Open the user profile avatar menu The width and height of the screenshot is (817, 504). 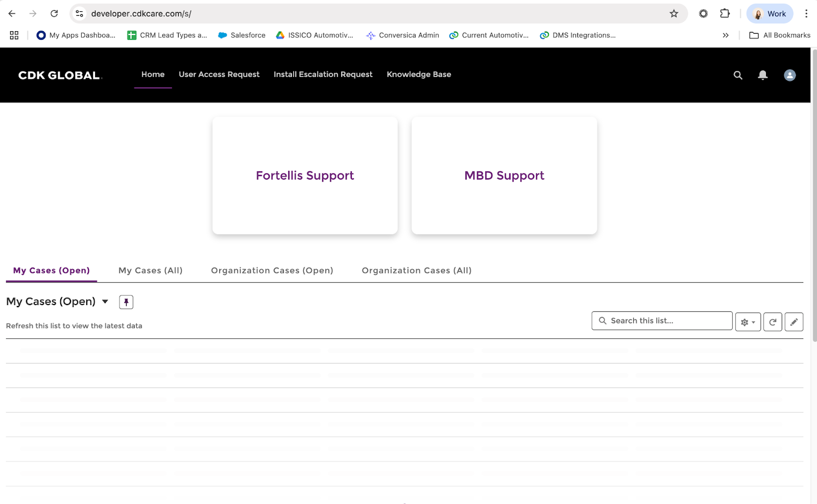(789, 75)
